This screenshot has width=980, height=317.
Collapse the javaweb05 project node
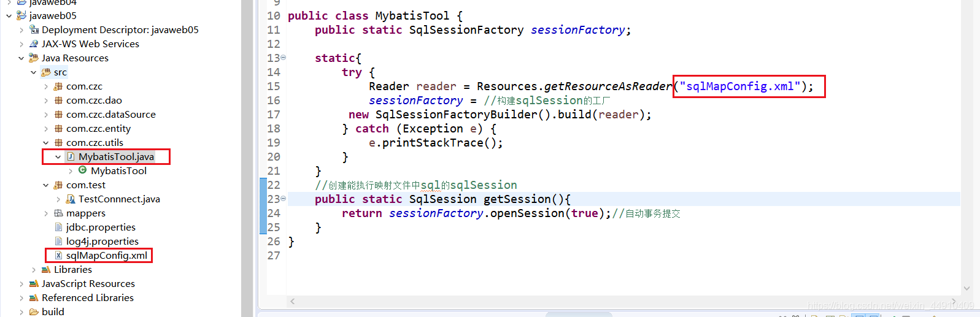(9, 16)
